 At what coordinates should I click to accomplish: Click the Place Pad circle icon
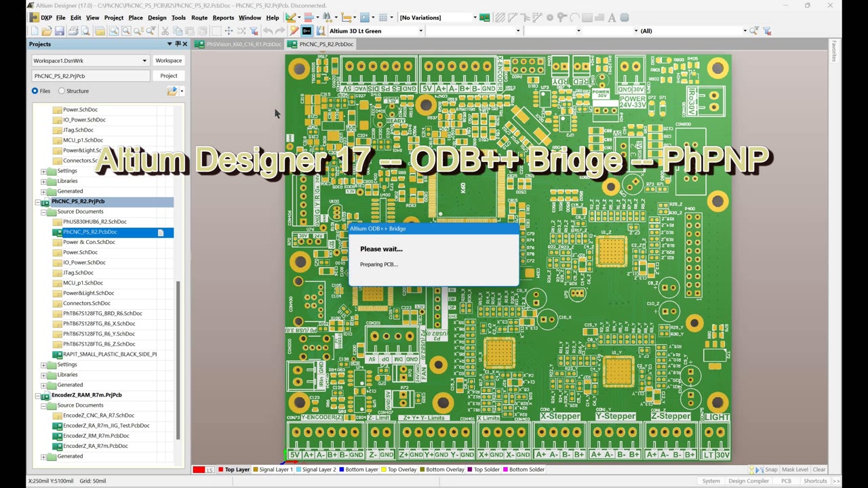550,18
